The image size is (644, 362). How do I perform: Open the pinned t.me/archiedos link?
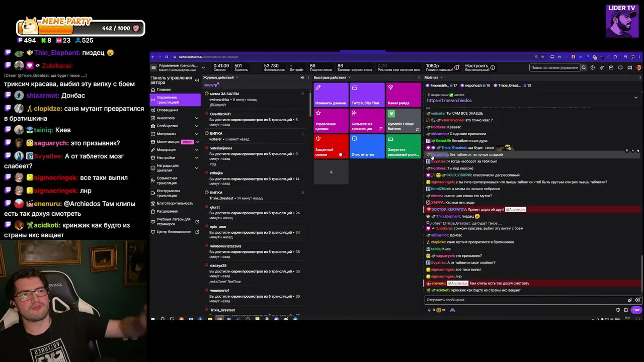(449, 101)
